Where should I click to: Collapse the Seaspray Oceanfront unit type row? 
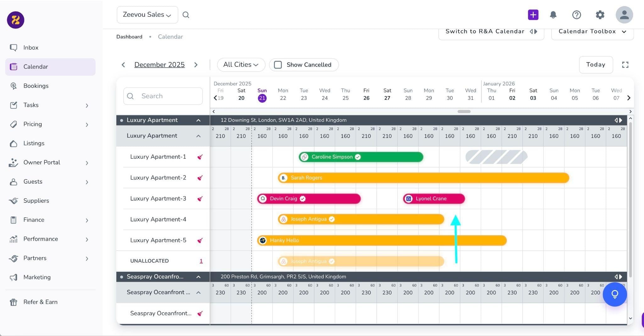[x=198, y=293]
